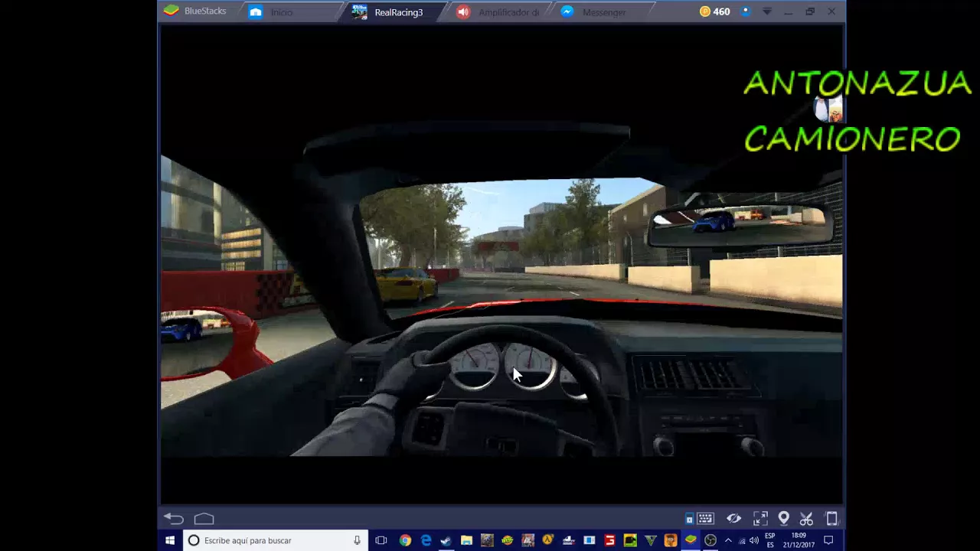Image resolution: width=980 pixels, height=551 pixels.
Task: Open the Windows Start menu
Action: pyautogui.click(x=170, y=540)
